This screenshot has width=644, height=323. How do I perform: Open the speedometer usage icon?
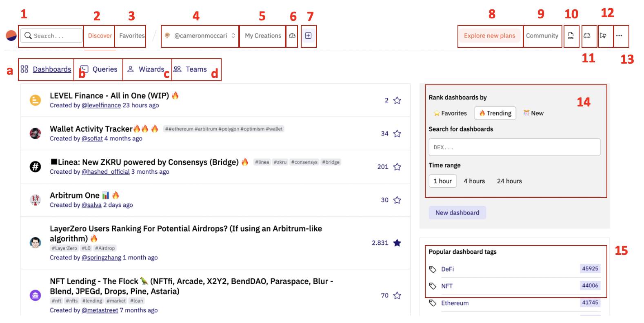(x=292, y=36)
